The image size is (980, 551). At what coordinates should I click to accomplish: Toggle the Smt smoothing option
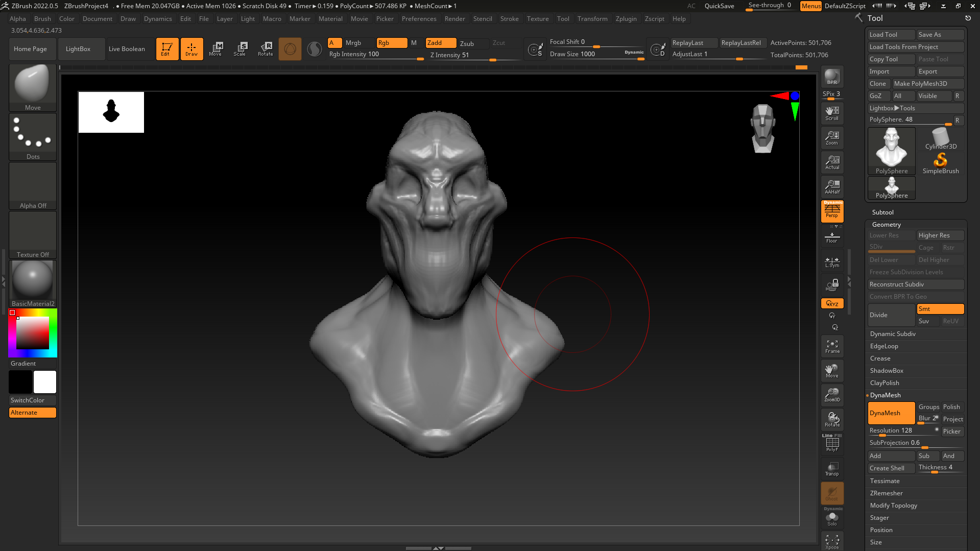pyautogui.click(x=940, y=309)
